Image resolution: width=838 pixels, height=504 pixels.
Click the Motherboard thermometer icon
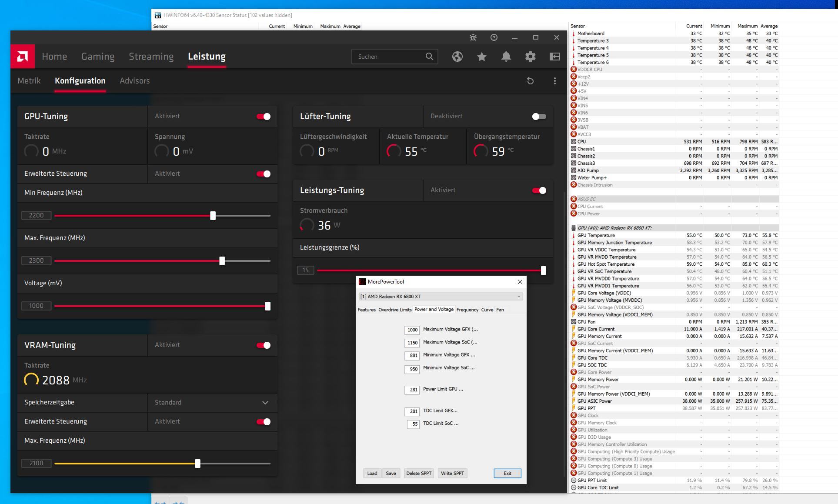pos(574,33)
